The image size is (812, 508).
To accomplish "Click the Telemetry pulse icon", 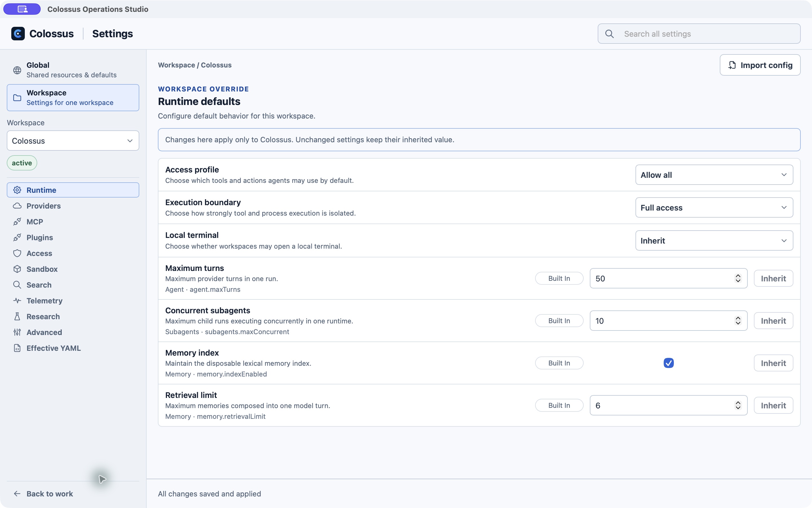I will 17,301.
